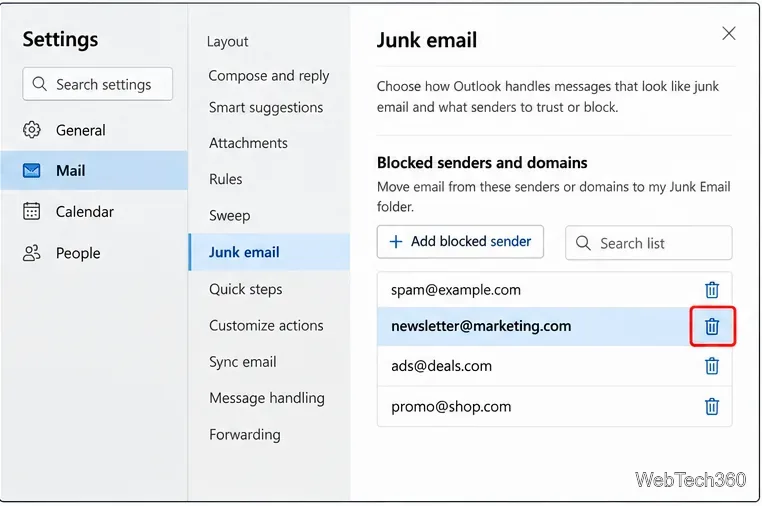
Task: Focus the Search list field
Action: pyautogui.click(x=648, y=243)
